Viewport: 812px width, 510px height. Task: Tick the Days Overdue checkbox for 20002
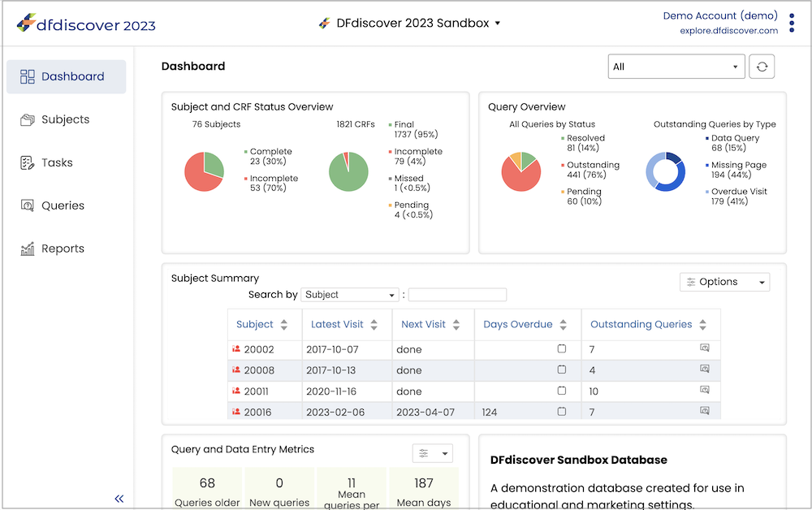(x=561, y=348)
